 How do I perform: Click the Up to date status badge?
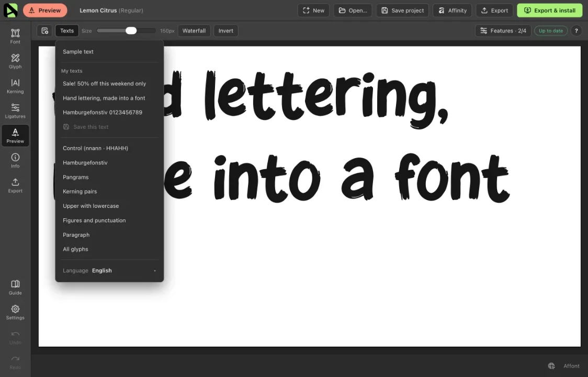coord(550,31)
